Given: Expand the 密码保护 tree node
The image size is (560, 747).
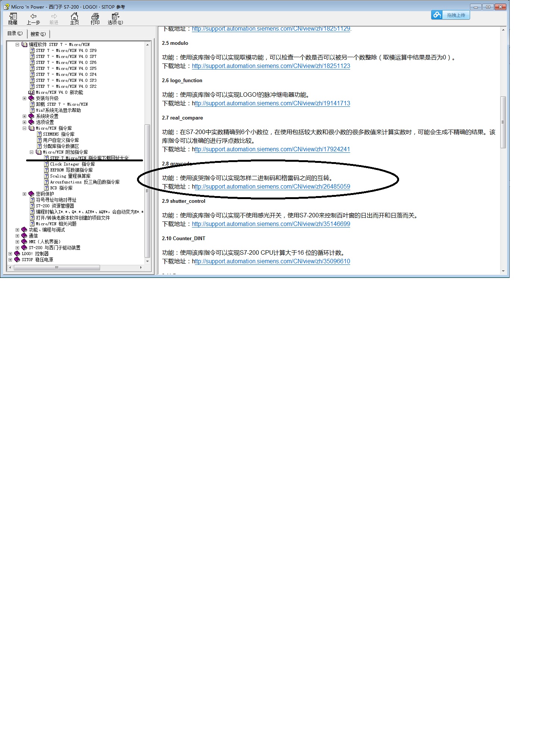Looking at the screenshot, I should pos(24,194).
